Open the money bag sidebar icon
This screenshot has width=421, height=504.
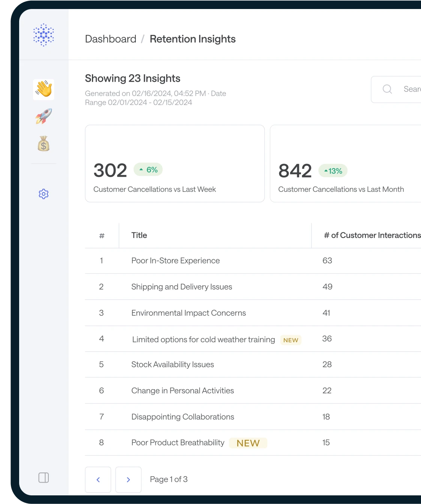(x=44, y=144)
